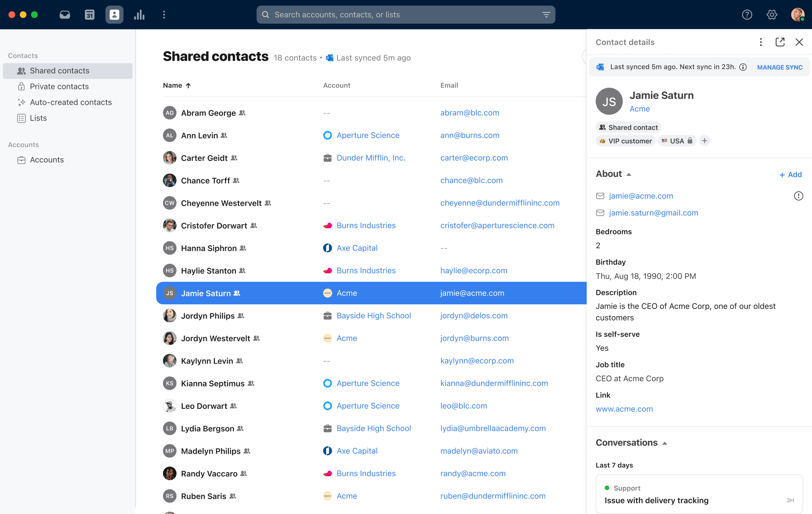Click the Add button in About section
The height and width of the screenshot is (514, 812).
pos(791,174)
